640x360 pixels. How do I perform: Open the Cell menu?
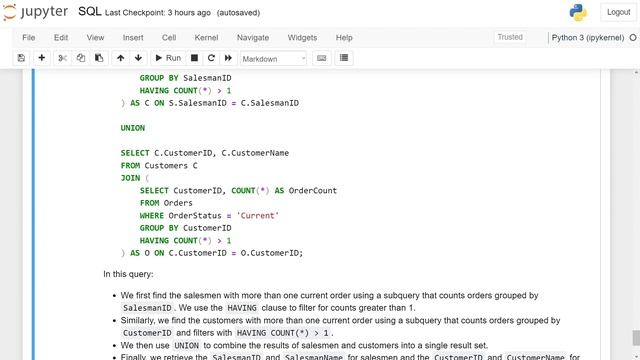tap(169, 38)
